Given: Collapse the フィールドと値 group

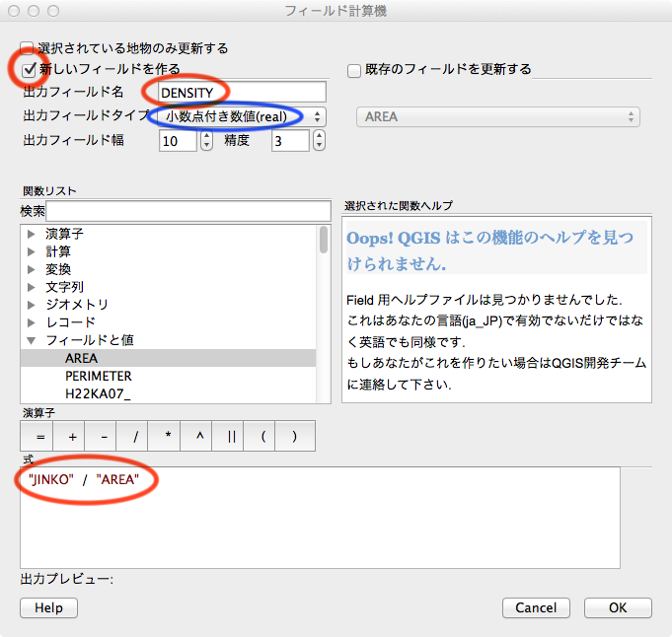Looking at the screenshot, I should [32, 340].
